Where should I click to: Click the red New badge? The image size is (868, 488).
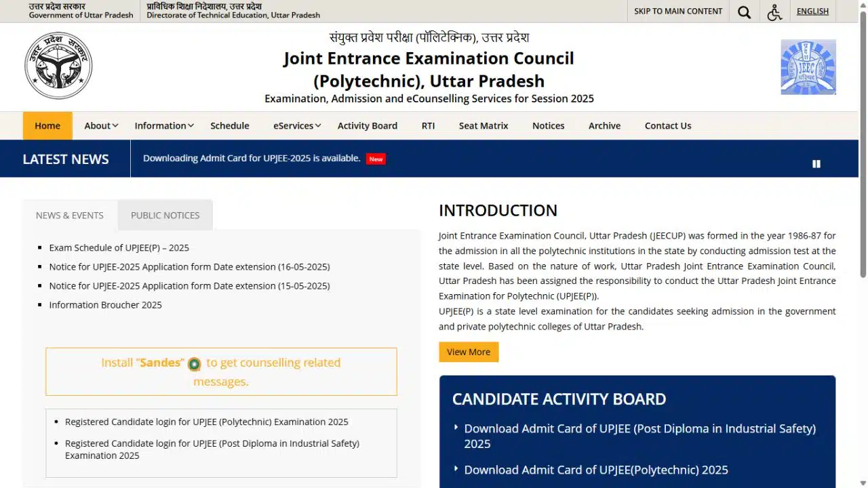tap(376, 159)
